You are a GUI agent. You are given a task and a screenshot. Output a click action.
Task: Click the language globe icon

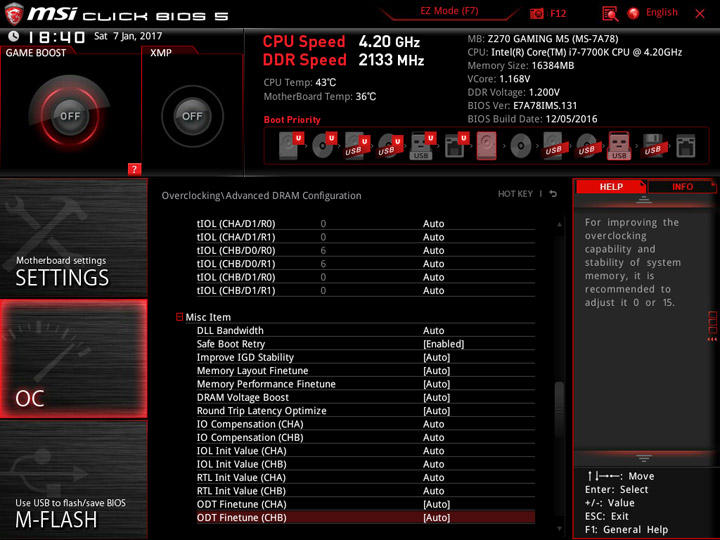coord(634,13)
